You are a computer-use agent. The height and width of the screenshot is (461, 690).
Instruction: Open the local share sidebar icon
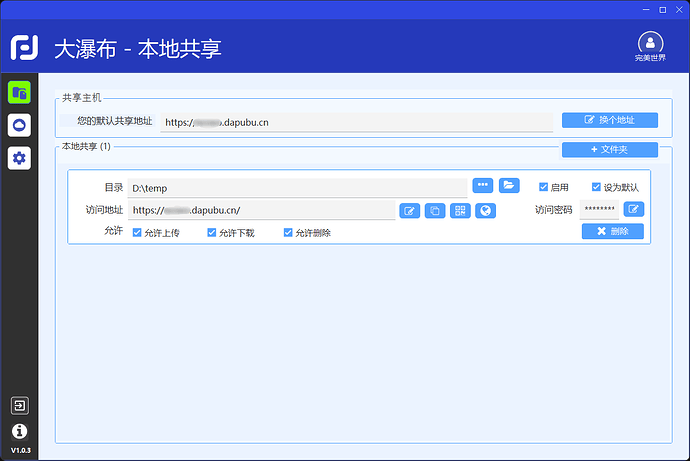[19, 93]
